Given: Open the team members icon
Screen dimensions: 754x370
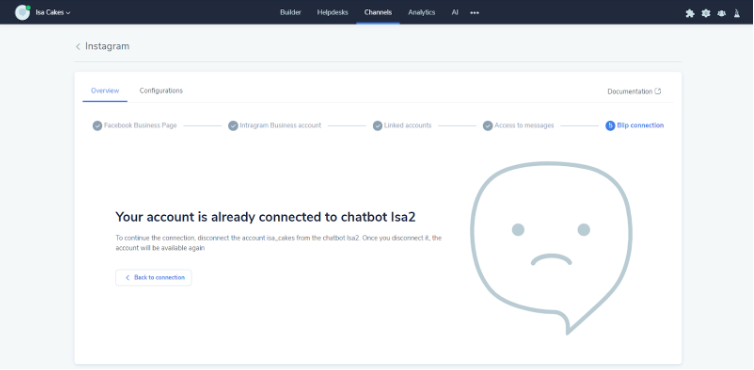Looking at the screenshot, I should (x=721, y=13).
